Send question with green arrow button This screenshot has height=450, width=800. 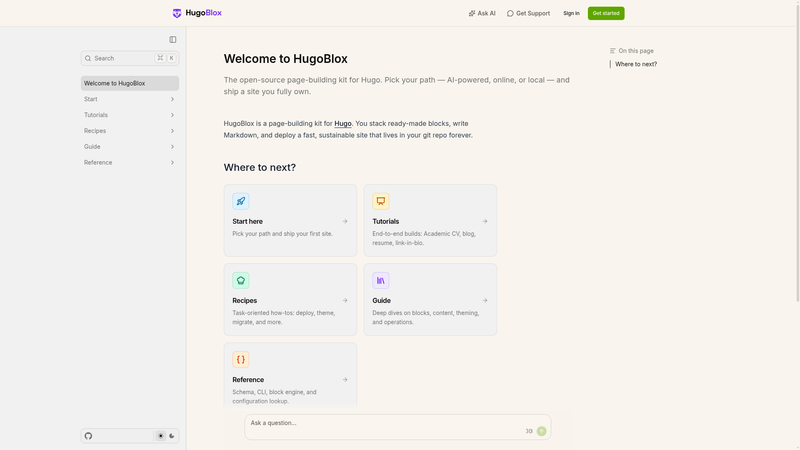coord(541,431)
